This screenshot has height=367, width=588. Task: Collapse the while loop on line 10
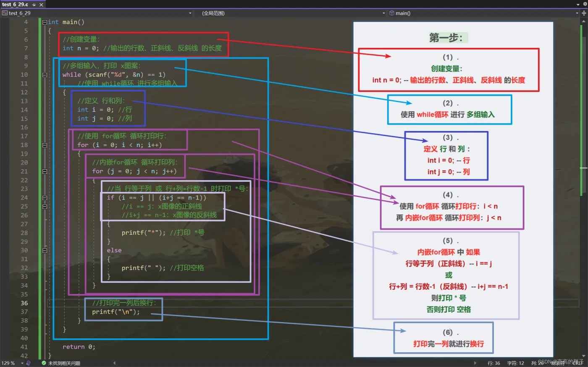tap(45, 75)
